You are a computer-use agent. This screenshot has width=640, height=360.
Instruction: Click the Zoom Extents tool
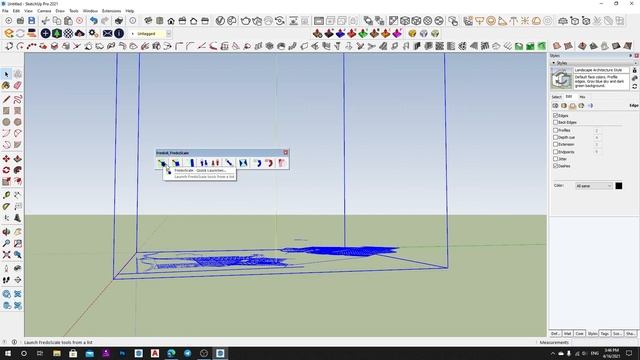point(6,255)
